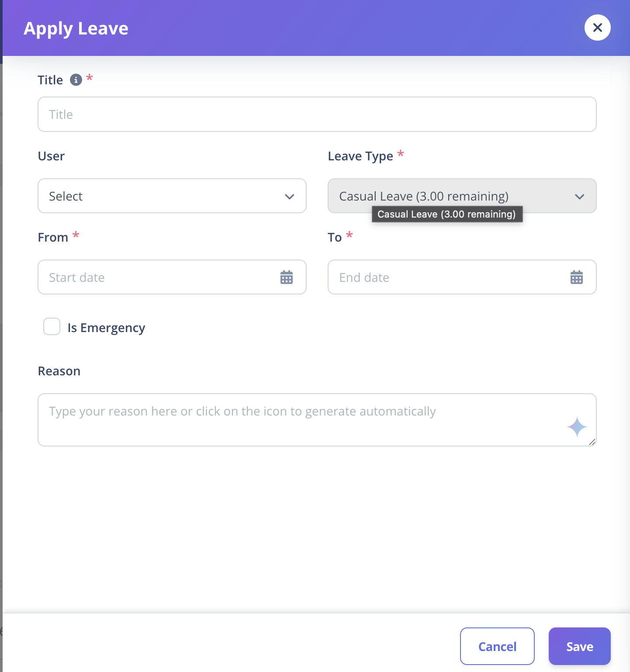630x672 pixels.
Task: Click Cancel to discard the leave
Action: (497, 646)
